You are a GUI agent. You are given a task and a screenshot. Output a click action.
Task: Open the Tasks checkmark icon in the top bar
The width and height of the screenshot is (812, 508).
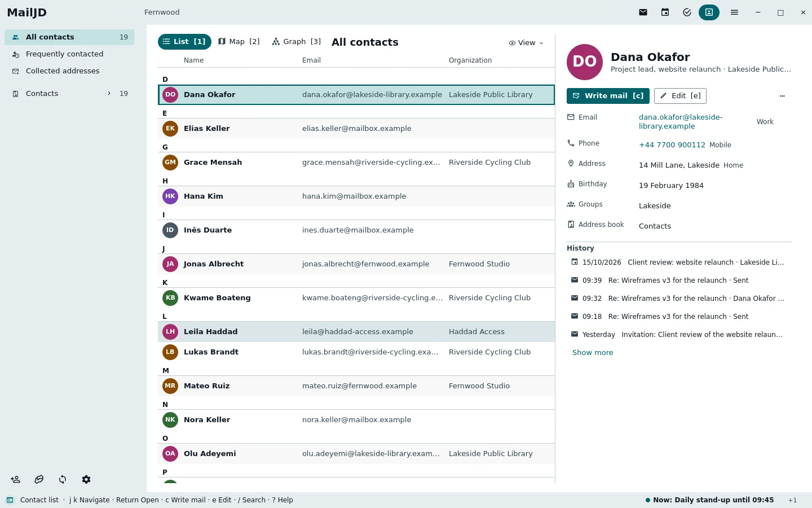pos(687,12)
